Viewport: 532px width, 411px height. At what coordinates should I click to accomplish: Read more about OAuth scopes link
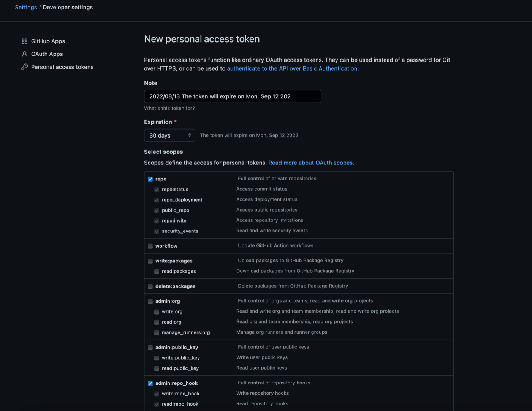click(x=311, y=163)
